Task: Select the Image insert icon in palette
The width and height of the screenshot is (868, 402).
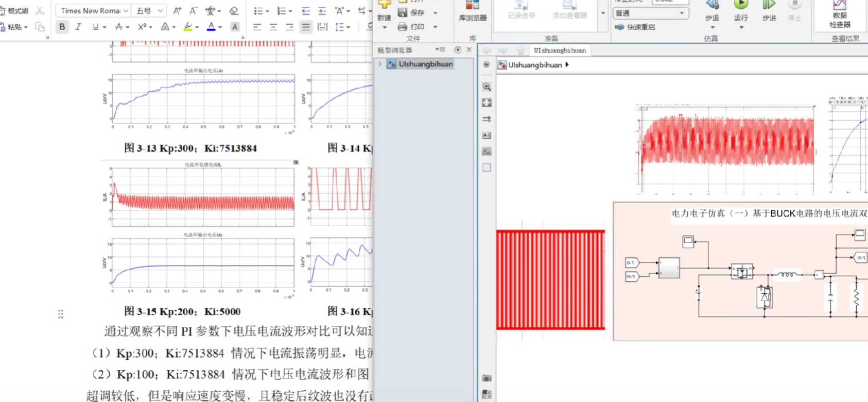Action: click(x=487, y=152)
